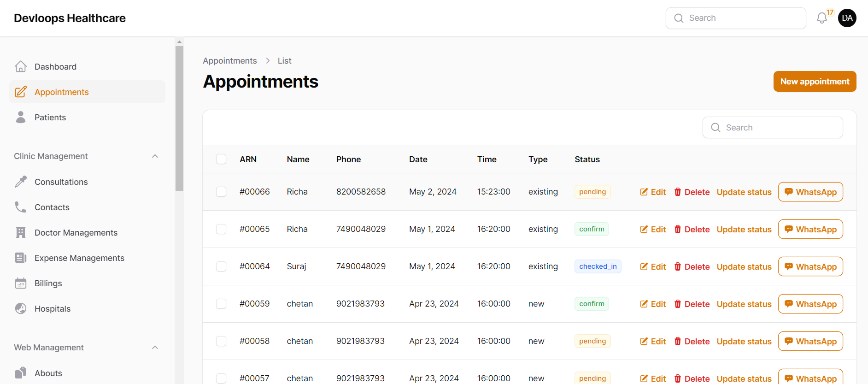Click the Consultations eyedropper icon
The height and width of the screenshot is (384, 868).
click(21, 182)
